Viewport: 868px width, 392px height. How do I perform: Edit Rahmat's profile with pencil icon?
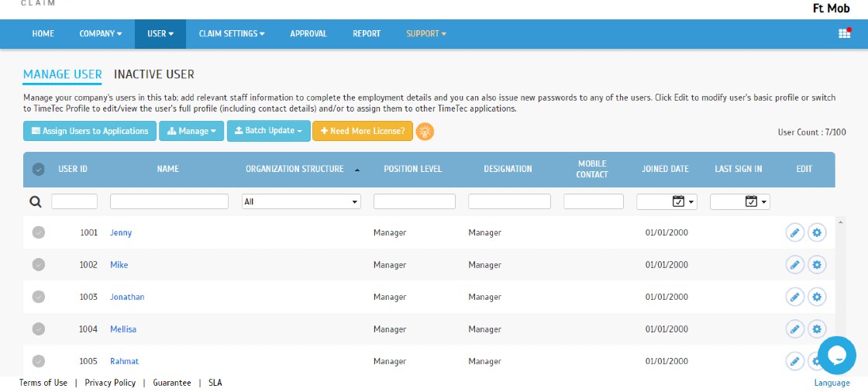[795, 361]
